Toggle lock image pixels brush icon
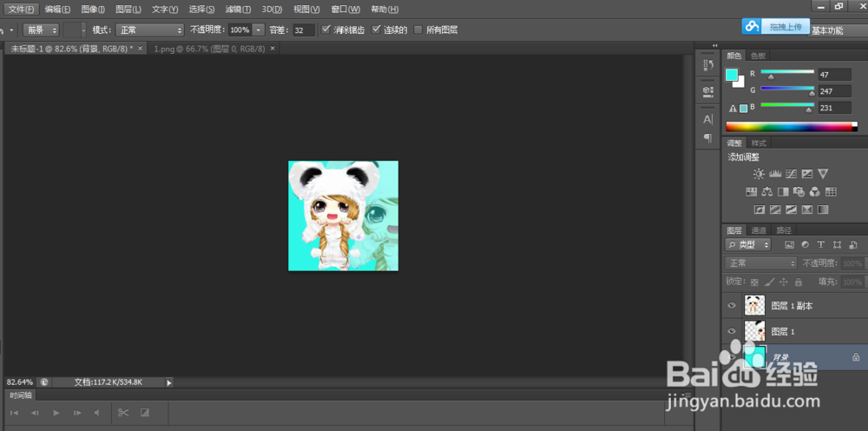Viewport: 868px width, 431px height. tap(769, 282)
